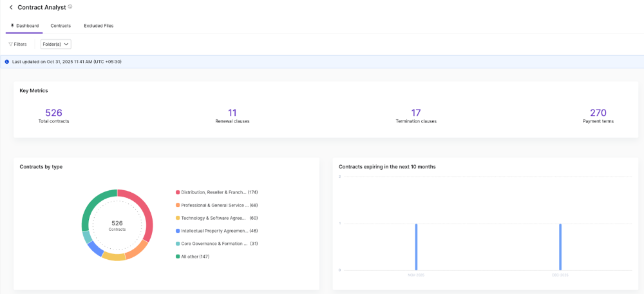Toggle the Professional & General Service legend entry
The image size is (644, 294).
[216, 205]
